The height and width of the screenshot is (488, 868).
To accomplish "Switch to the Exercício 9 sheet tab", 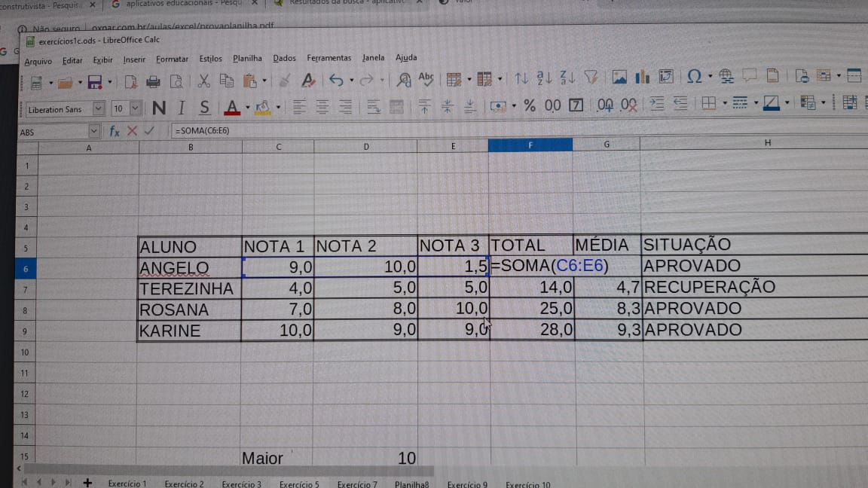I will [467, 484].
